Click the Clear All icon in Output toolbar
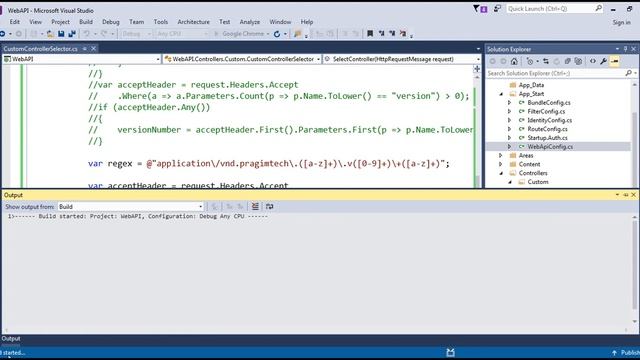 click(x=255, y=207)
